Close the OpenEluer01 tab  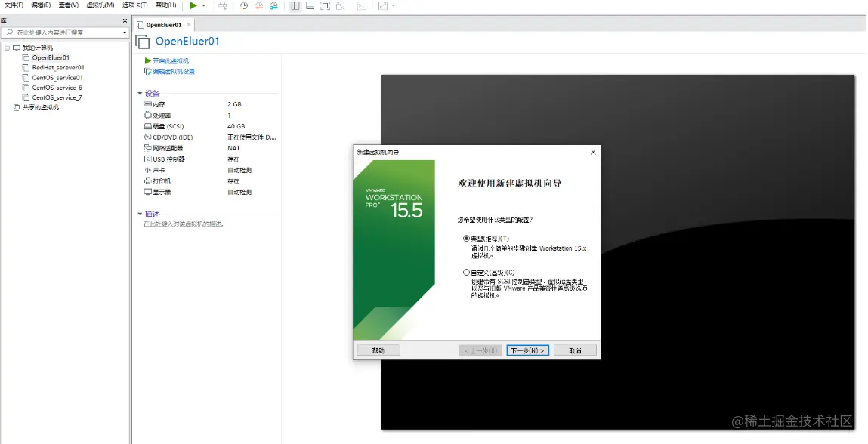click(189, 24)
